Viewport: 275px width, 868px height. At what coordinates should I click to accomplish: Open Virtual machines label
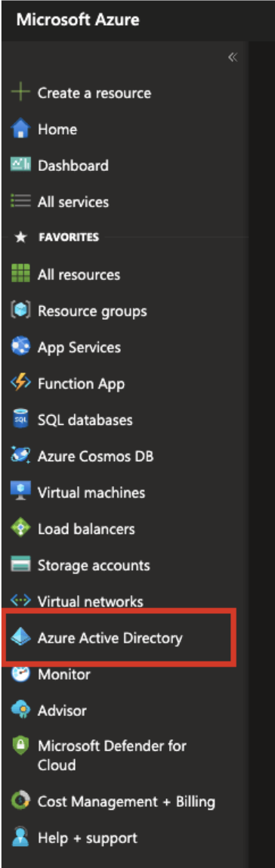[91, 493]
